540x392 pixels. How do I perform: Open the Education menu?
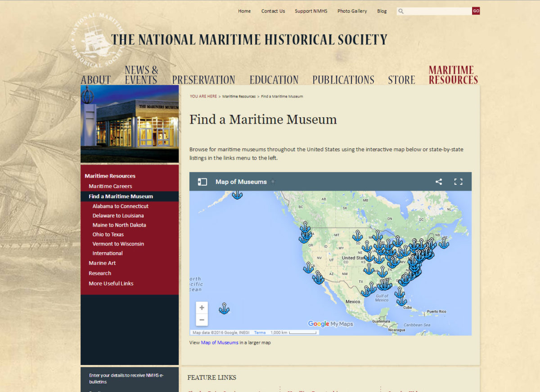pos(274,80)
